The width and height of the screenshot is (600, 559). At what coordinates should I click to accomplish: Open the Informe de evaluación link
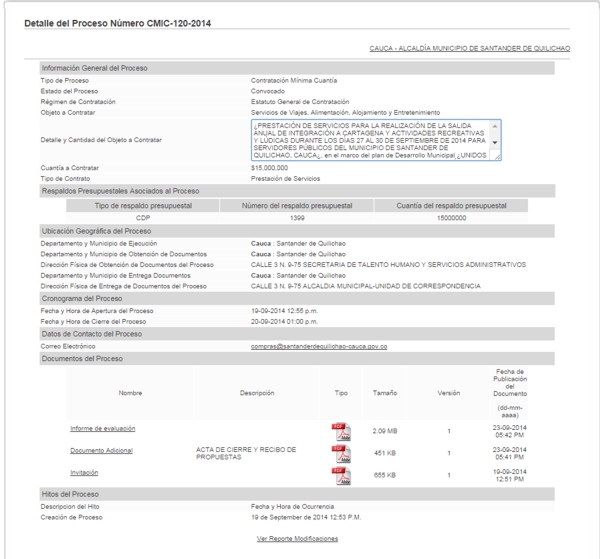coord(103,429)
